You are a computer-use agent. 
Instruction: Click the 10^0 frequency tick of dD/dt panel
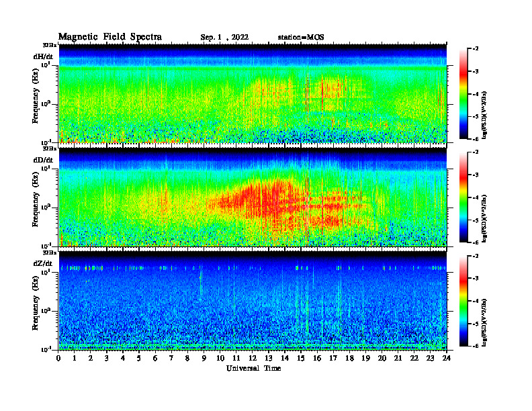click(x=46, y=207)
